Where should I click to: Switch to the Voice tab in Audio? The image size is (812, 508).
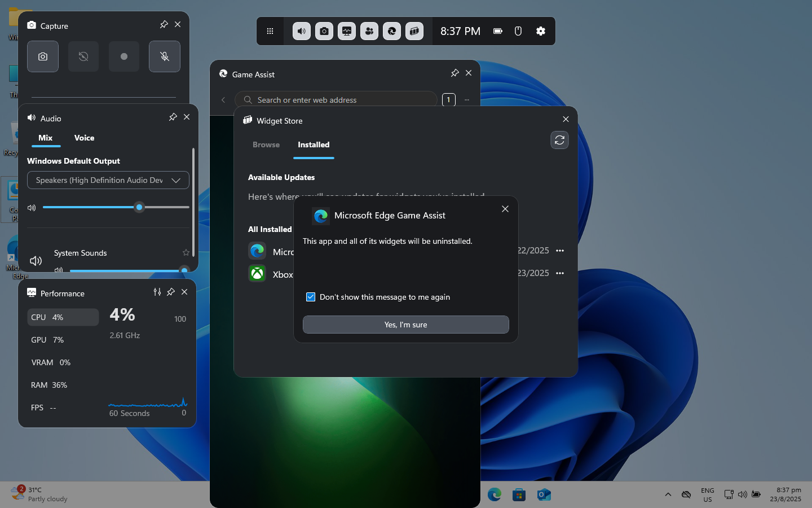84,138
